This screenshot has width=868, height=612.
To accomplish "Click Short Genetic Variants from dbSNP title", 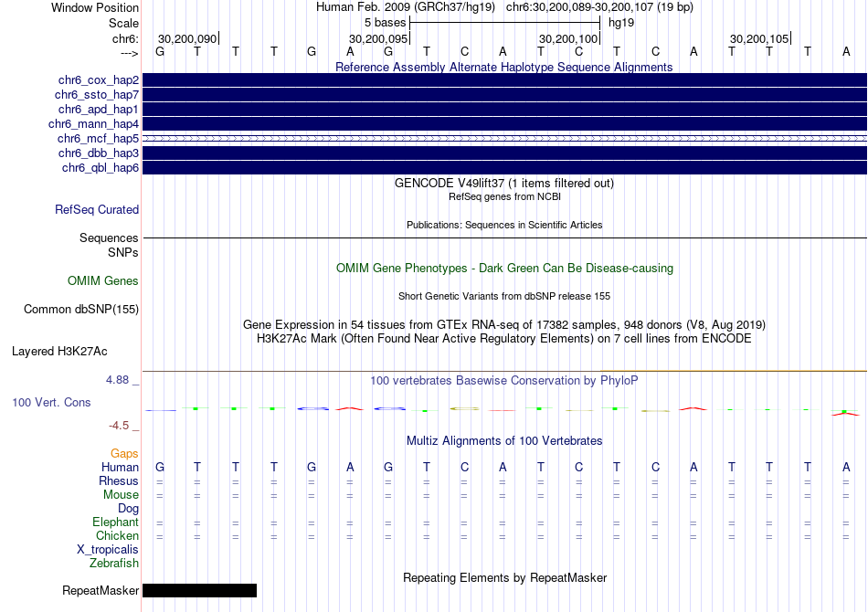I will 504,296.
